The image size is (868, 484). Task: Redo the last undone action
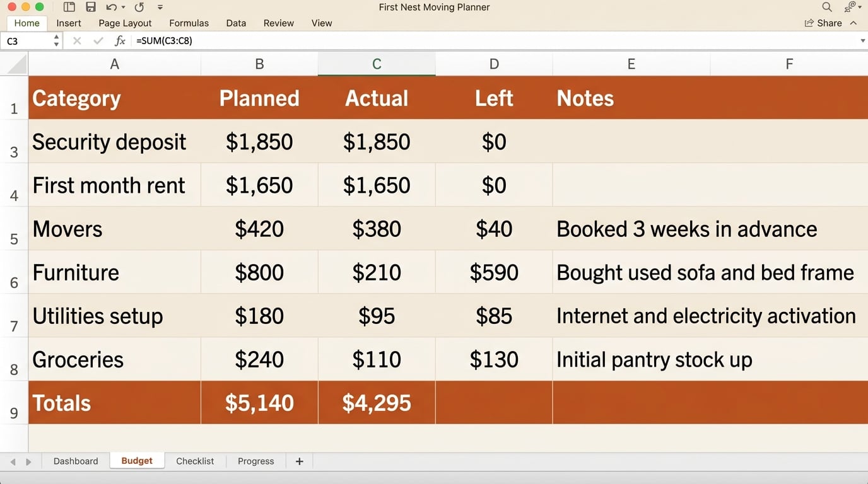tap(139, 7)
